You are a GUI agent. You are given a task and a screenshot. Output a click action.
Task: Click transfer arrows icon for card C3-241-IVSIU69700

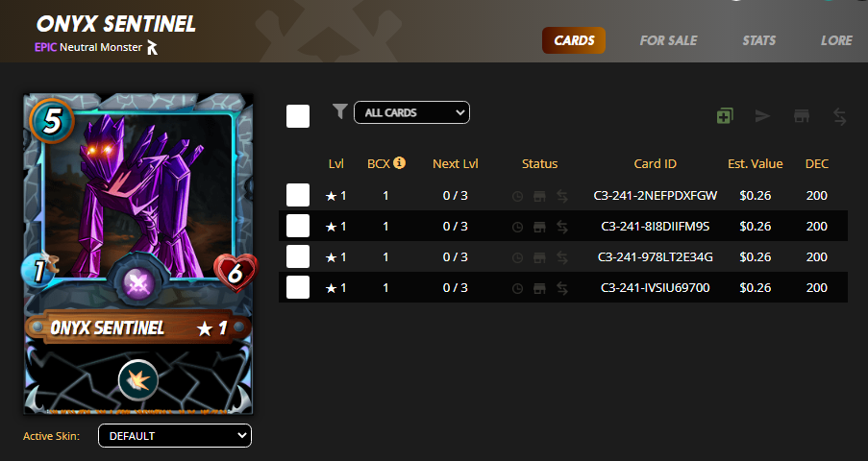point(562,288)
